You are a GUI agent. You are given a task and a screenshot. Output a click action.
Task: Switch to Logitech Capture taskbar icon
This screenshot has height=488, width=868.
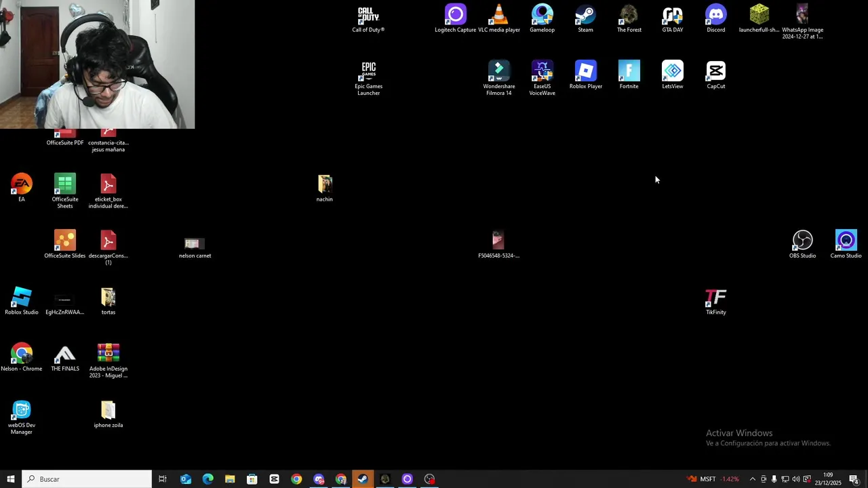pyautogui.click(x=407, y=479)
